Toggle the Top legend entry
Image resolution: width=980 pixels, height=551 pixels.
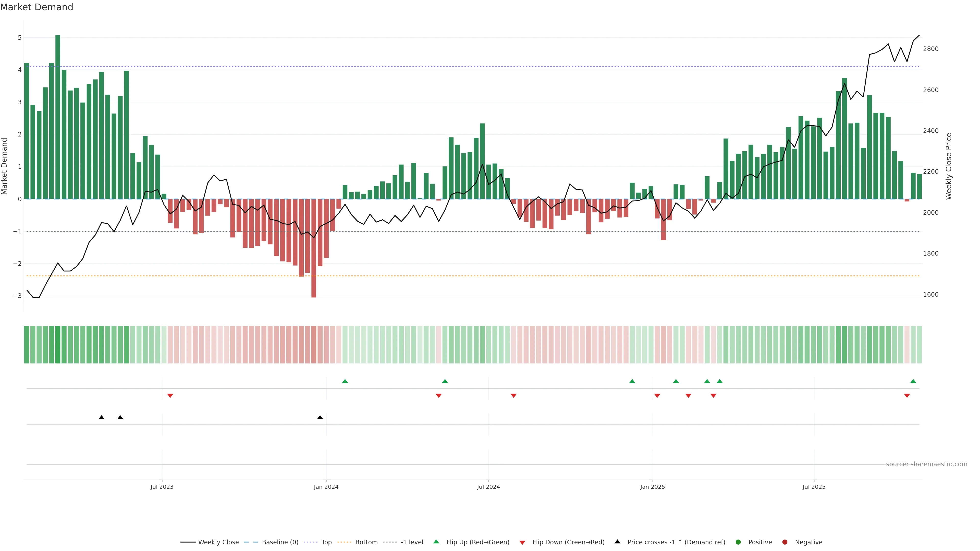point(326,542)
